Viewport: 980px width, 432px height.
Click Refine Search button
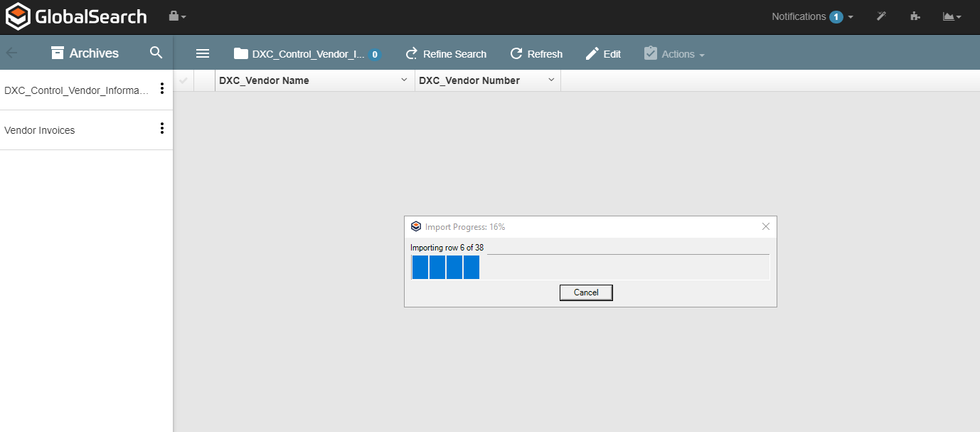click(x=446, y=54)
